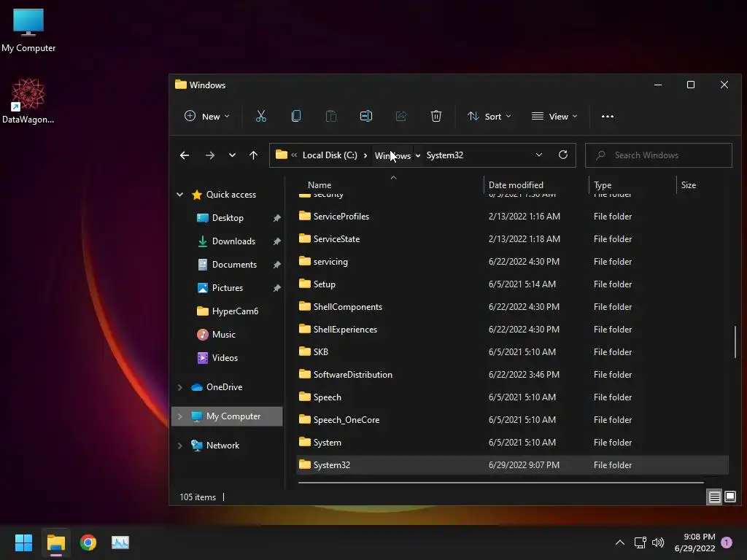747x560 pixels.
Task: Open the monitor app taskbar icon
Action: pyautogui.click(x=120, y=542)
